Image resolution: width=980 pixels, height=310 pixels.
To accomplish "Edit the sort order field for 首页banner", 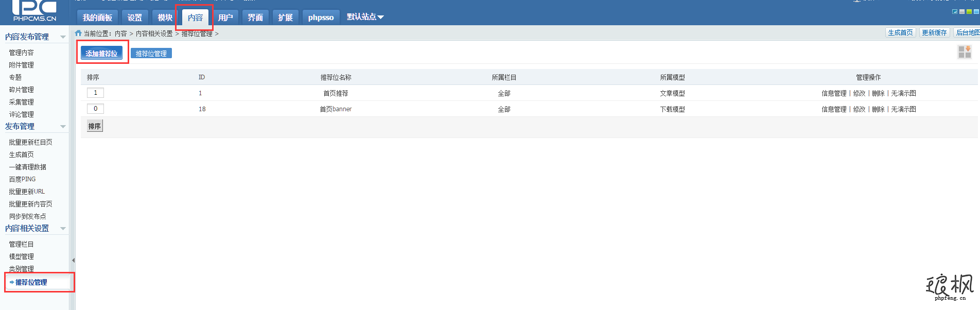I will [95, 109].
